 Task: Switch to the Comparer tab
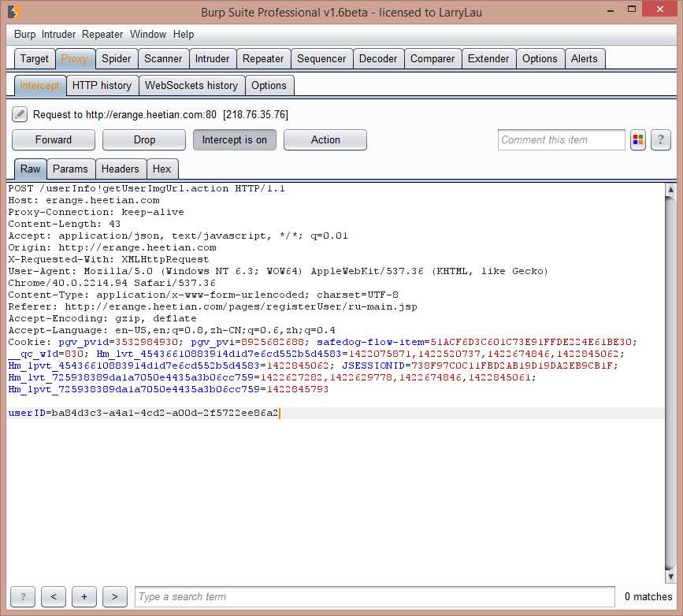point(432,59)
